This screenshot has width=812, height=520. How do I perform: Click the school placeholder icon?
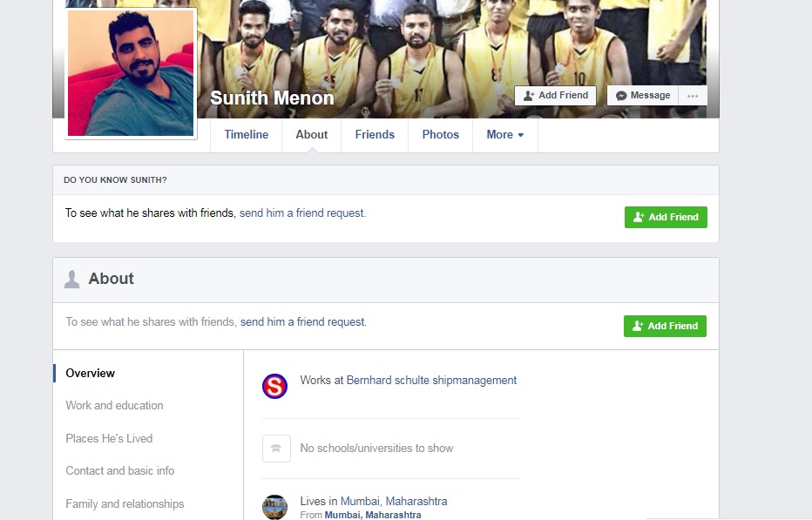(276, 449)
